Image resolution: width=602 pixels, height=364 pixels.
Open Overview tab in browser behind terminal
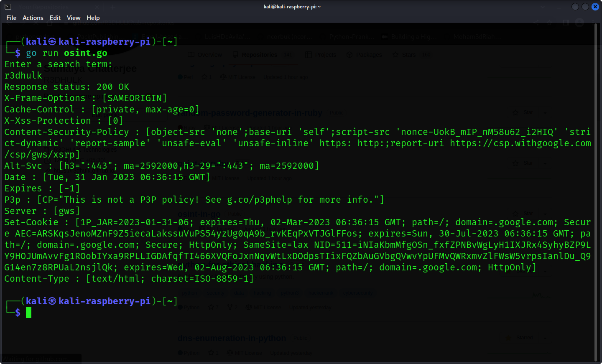[205, 55]
